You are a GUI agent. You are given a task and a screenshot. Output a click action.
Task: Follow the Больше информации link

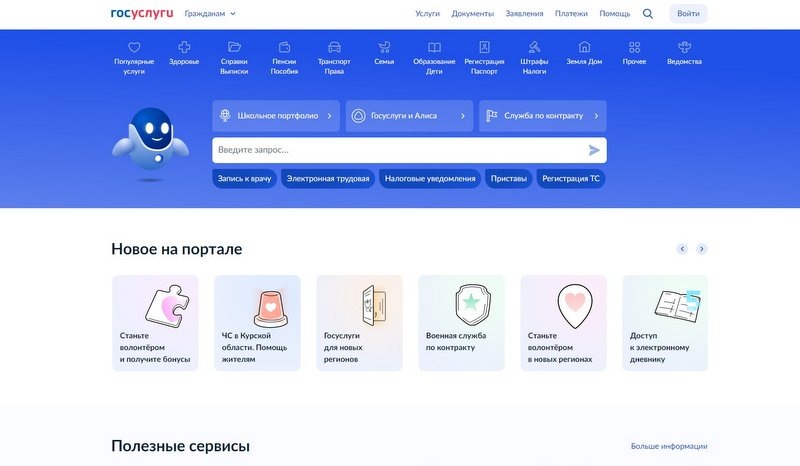pyautogui.click(x=669, y=446)
